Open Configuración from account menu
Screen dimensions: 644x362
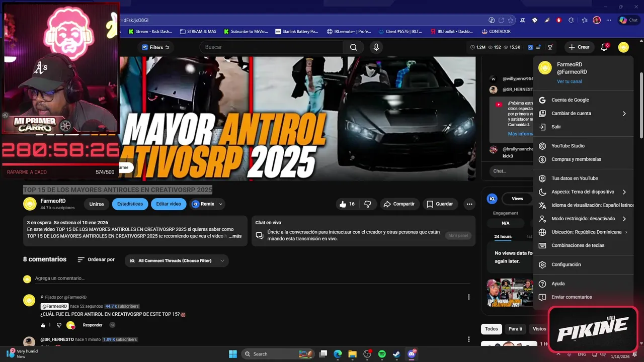[583, 264]
